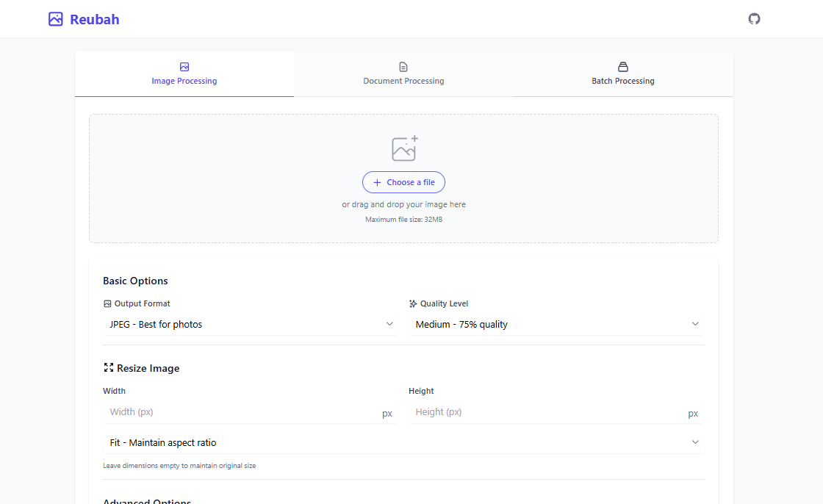Open the Output Format dropdown
This screenshot has height=504, width=823.
pos(251,324)
